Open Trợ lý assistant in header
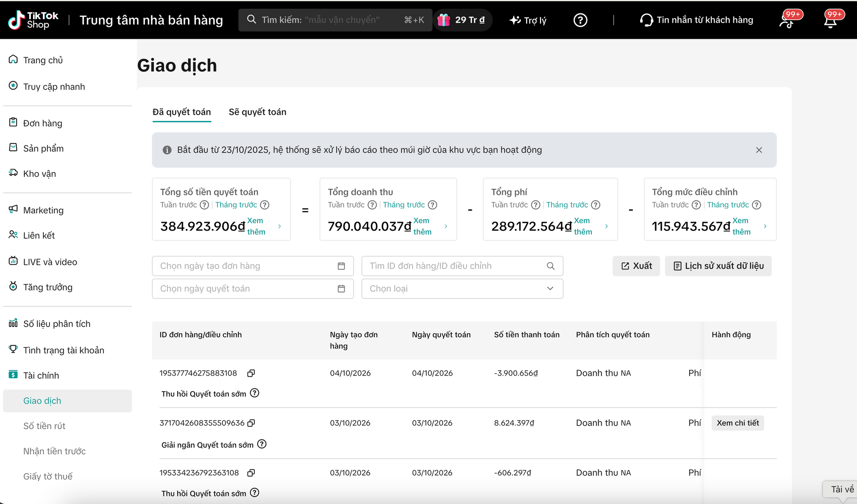This screenshot has width=857, height=504. (528, 20)
